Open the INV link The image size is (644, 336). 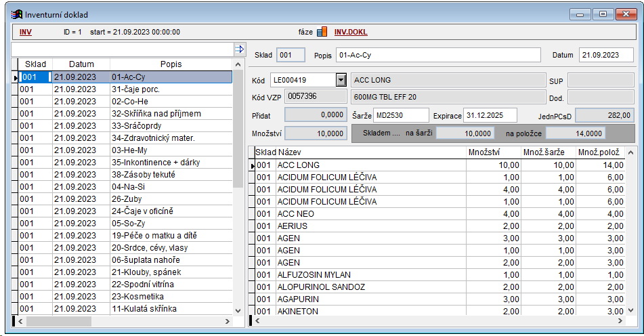(26, 32)
